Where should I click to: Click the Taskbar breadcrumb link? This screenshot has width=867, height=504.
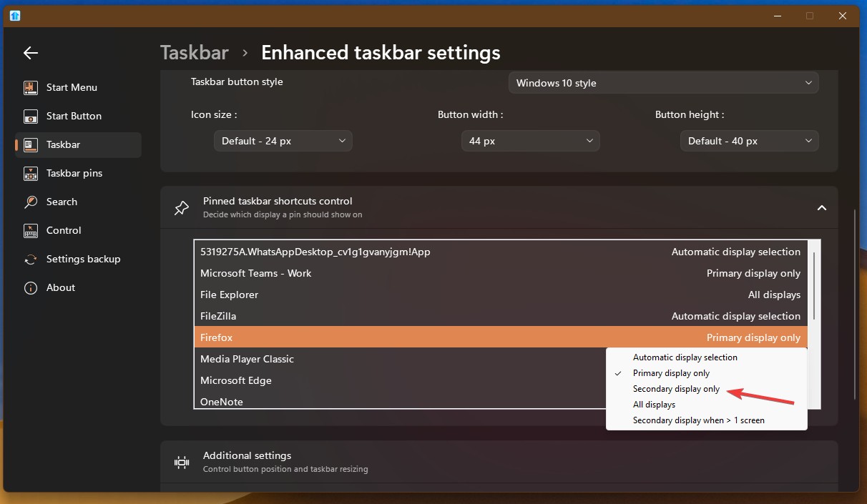click(195, 53)
